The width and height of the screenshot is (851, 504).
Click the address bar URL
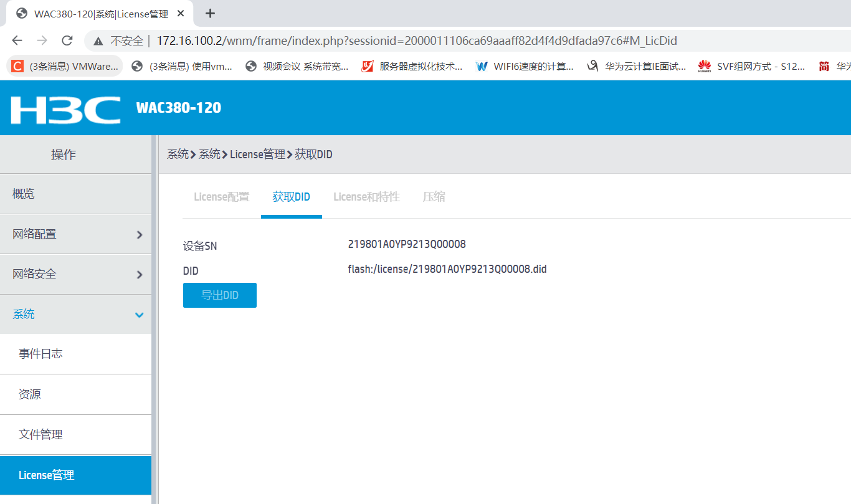[417, 41]
